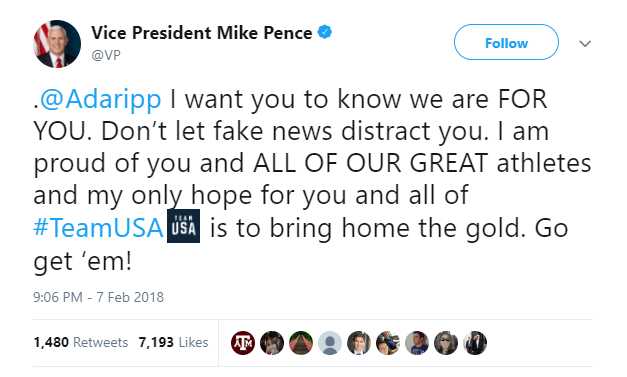Click the default gray silhouette avatar

click(330, 343)
